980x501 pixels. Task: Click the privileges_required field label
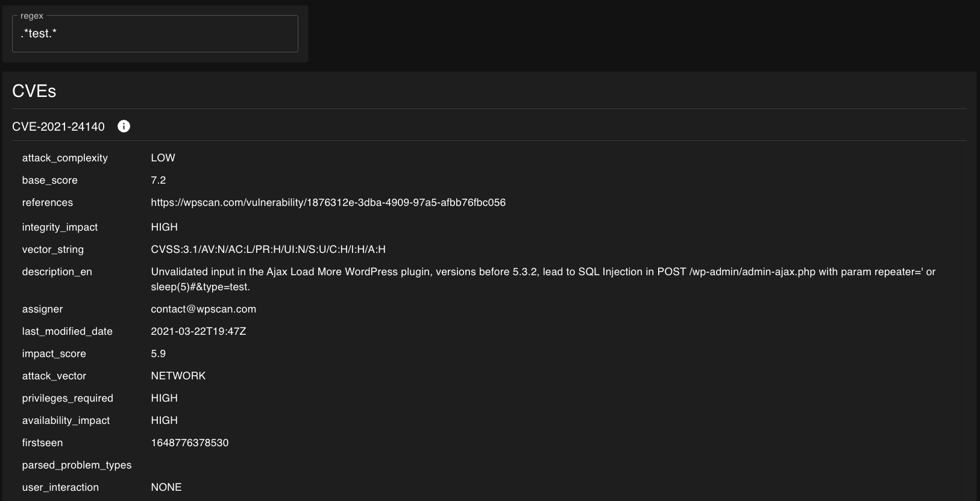click(x=68, y=399)
